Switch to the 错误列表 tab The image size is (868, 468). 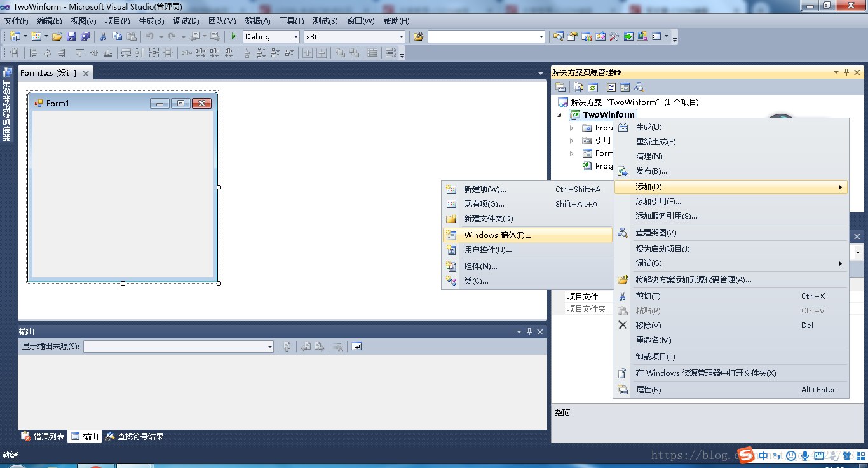point(43,437)
